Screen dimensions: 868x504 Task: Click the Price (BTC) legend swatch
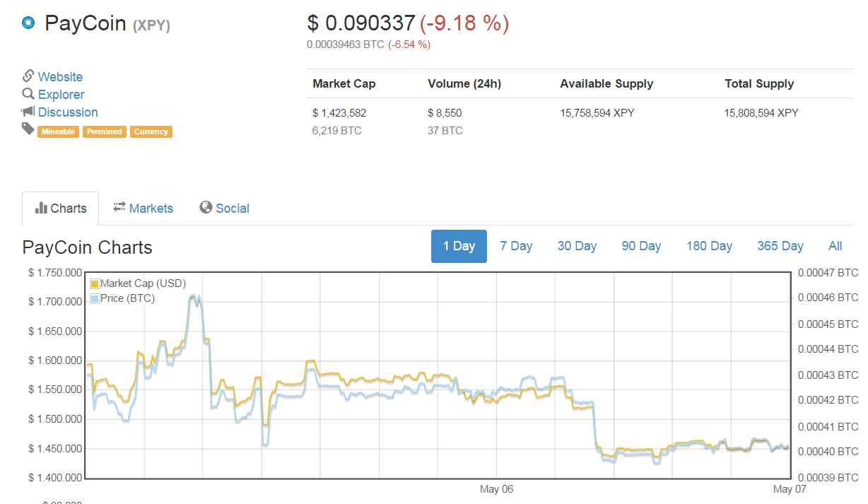[x=95, y=299]
